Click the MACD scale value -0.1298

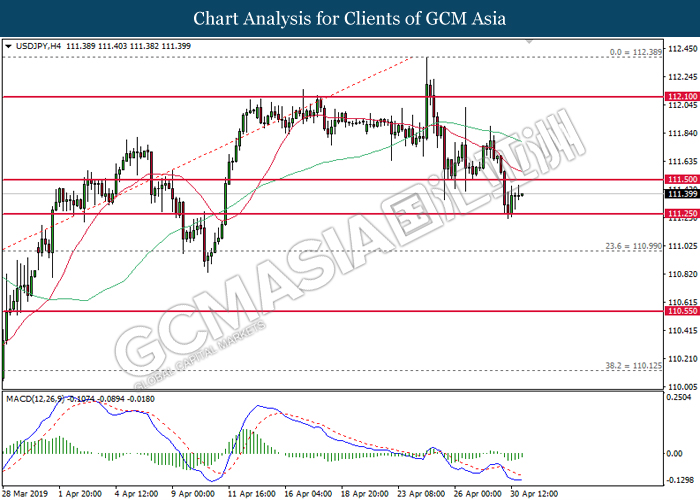[x=680, y=480]
